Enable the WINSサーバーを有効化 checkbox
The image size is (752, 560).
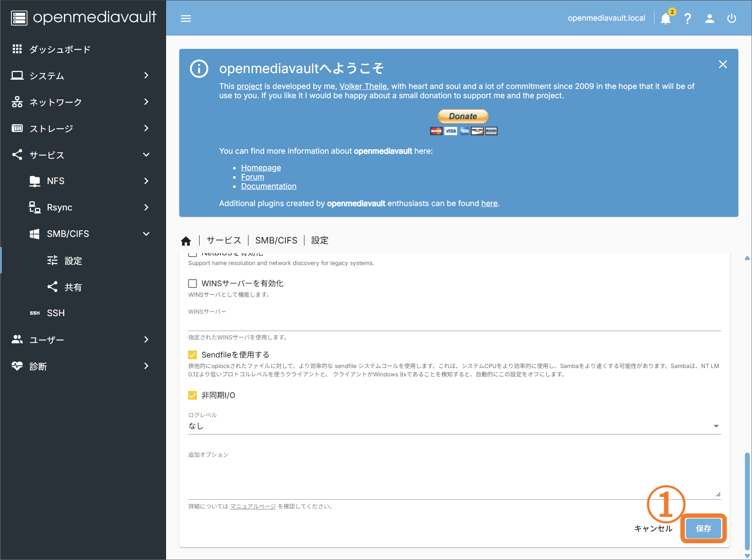193,284
